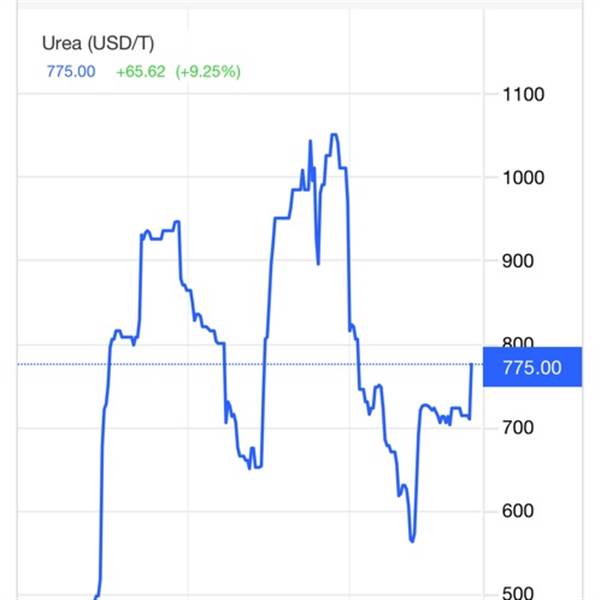Click the 1100 y-axis label

click(x=523, y=95)
